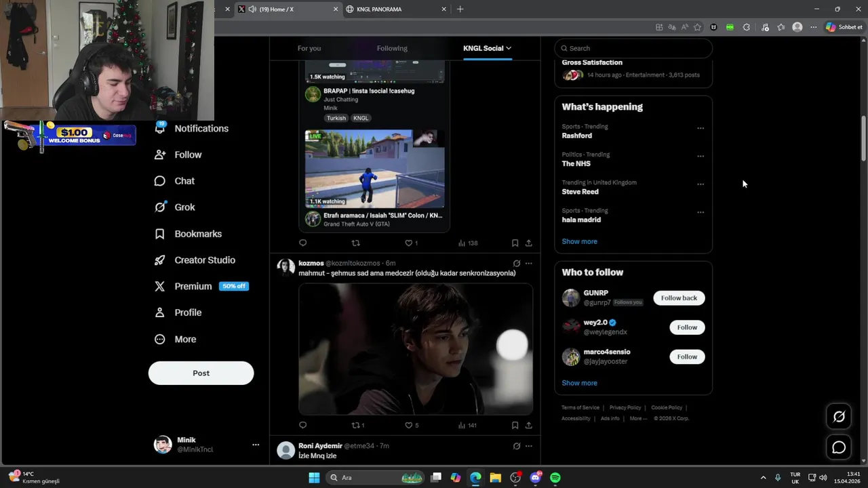Image resolution: width=868 pixels, height=488 pixels.
Task: Switch to the Following tab
Action: (x=392, y=48)
